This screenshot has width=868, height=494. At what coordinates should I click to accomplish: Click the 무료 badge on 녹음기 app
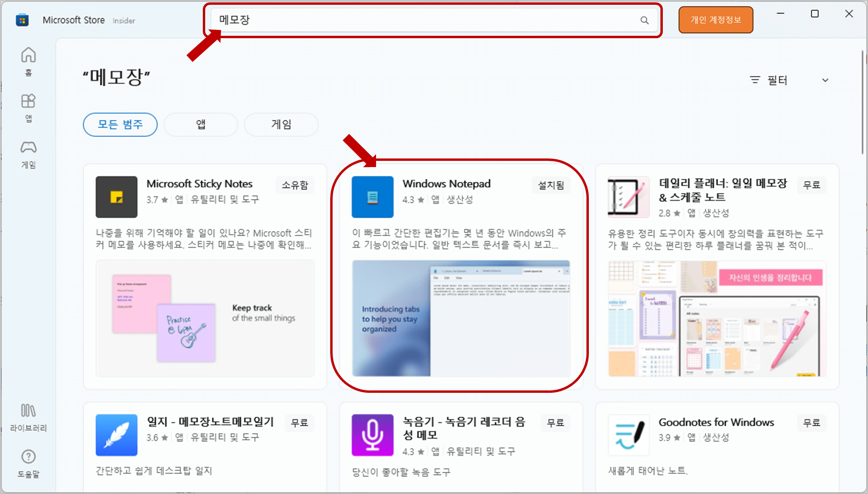pos(556,423)
